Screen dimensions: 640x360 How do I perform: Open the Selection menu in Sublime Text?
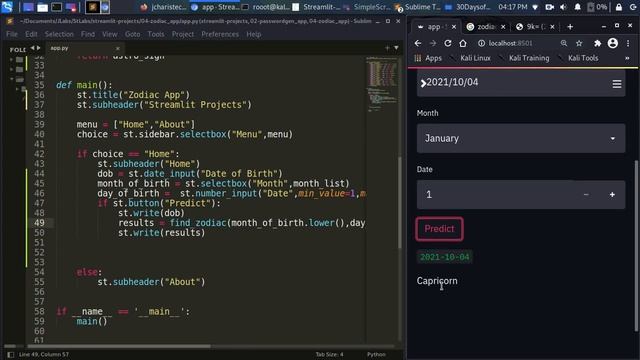pyautogui.click(x=59, y=34)
